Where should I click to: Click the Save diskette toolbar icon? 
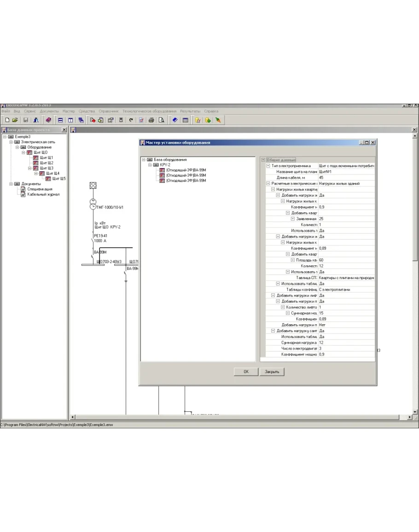[26, 120]
